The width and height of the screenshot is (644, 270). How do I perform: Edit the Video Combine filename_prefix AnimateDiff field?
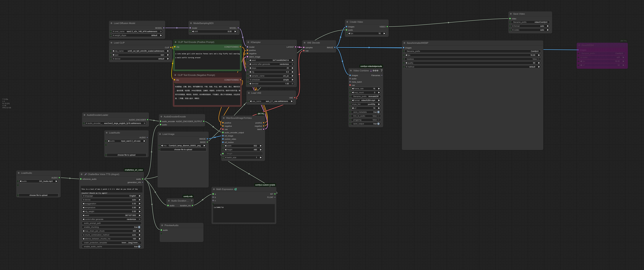coord(366,96)
